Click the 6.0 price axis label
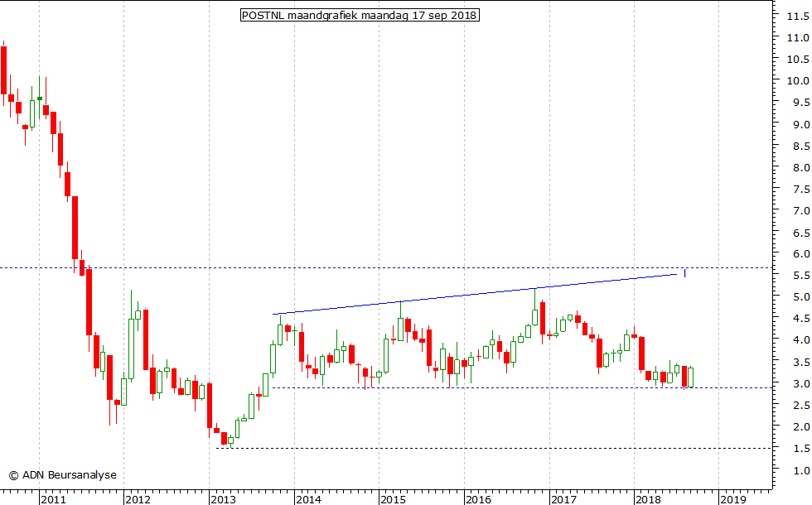 pyautogui.click(x=801, y=254)
